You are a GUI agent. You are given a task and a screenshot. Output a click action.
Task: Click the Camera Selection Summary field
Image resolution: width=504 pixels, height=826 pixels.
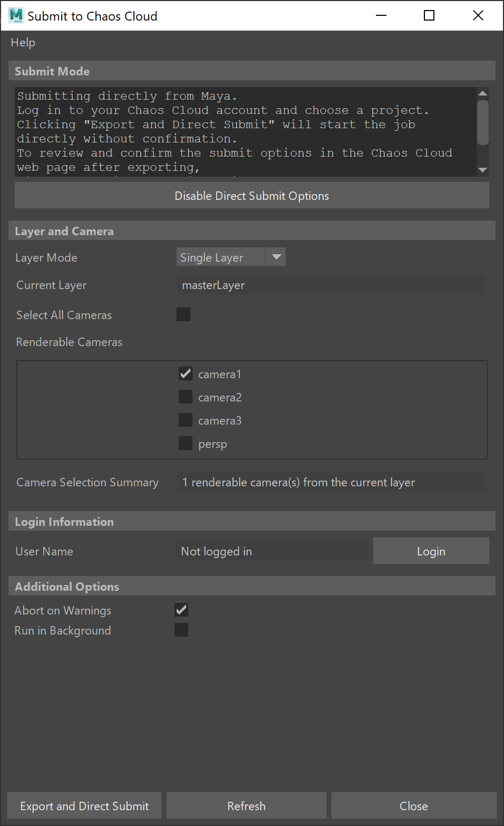pyautogui.click(x=331, y=482)
